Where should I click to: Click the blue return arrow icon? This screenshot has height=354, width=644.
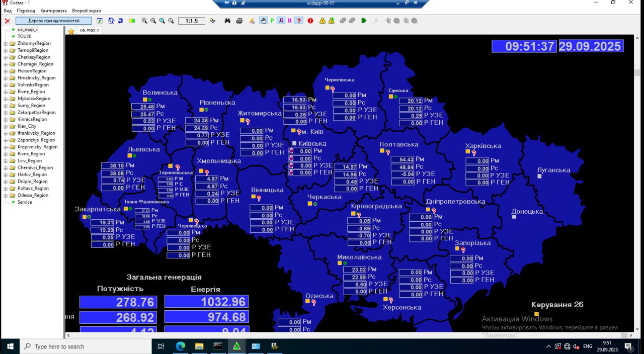point(120,21)
